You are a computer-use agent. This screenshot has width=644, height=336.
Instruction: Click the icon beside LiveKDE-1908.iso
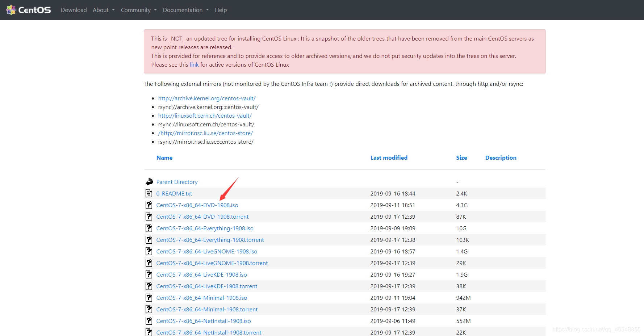click(x=149, y=274)
